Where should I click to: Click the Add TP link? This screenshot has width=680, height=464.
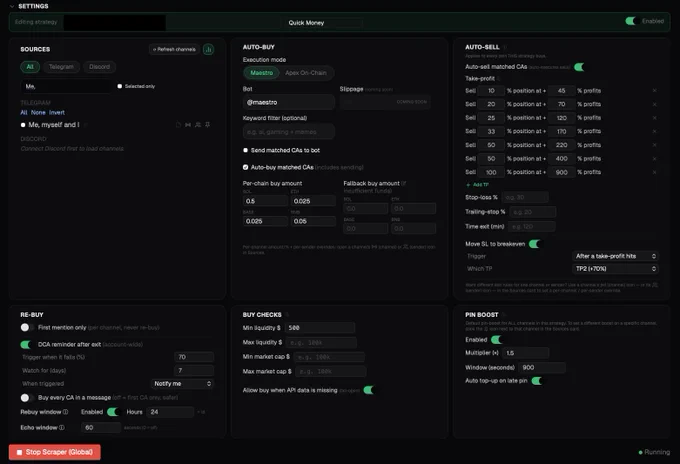pos(477,185)
